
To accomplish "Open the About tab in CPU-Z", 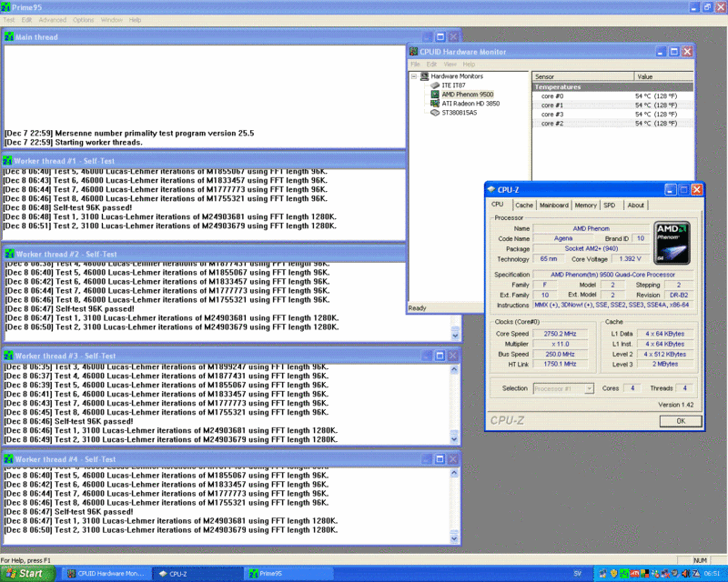I will tap(635, 206).
